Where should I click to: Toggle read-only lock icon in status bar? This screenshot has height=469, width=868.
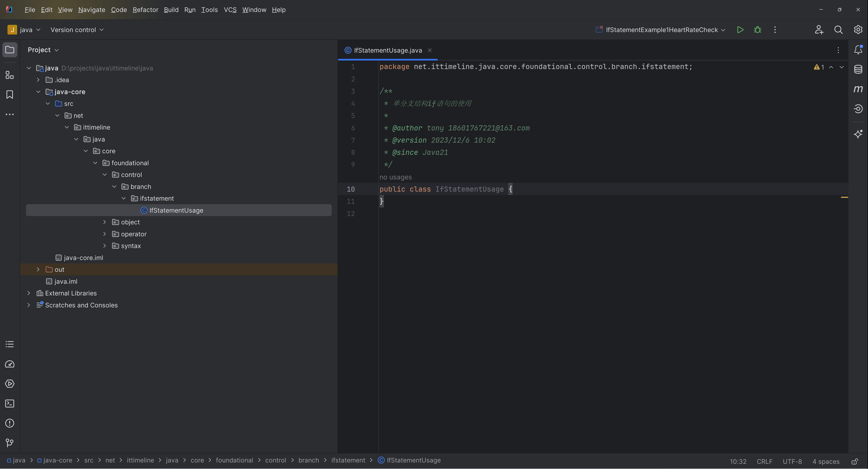[855, 461]
